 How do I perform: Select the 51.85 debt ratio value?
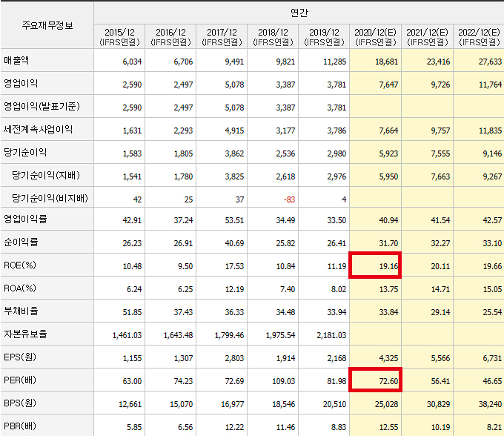coord(132,312)
